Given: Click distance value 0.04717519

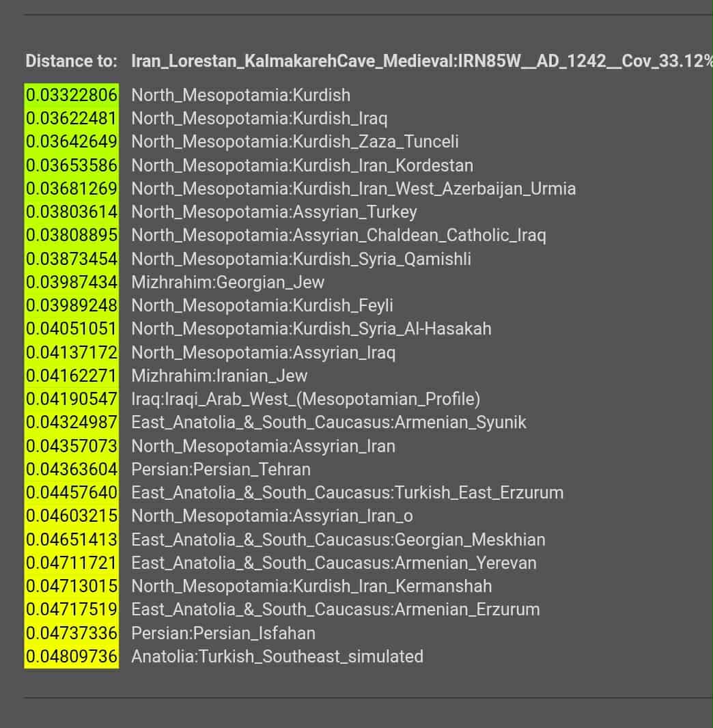Looking at the screenshot, I should tap(72, 609).
